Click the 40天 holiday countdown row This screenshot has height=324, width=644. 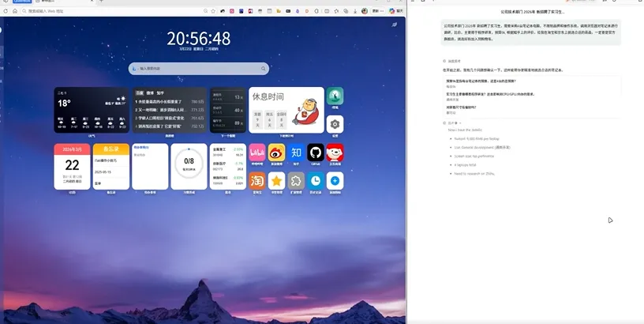[x=228, y=110]
